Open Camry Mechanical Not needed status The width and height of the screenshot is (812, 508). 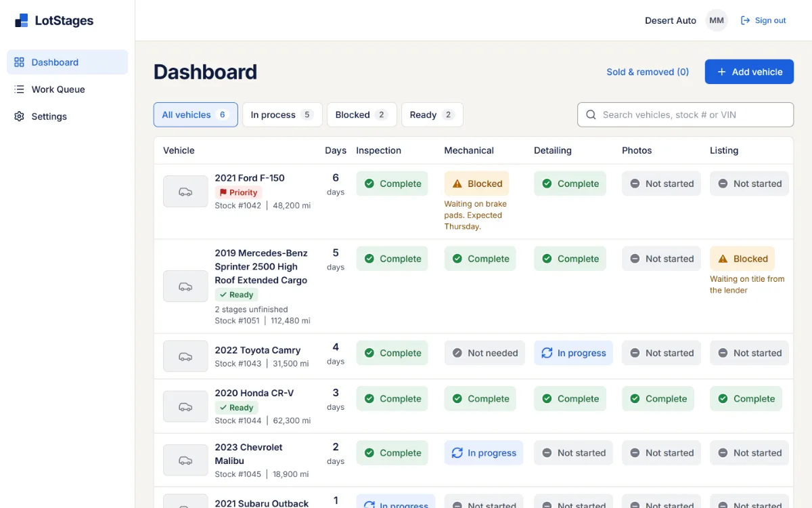[x=484, y=353]
